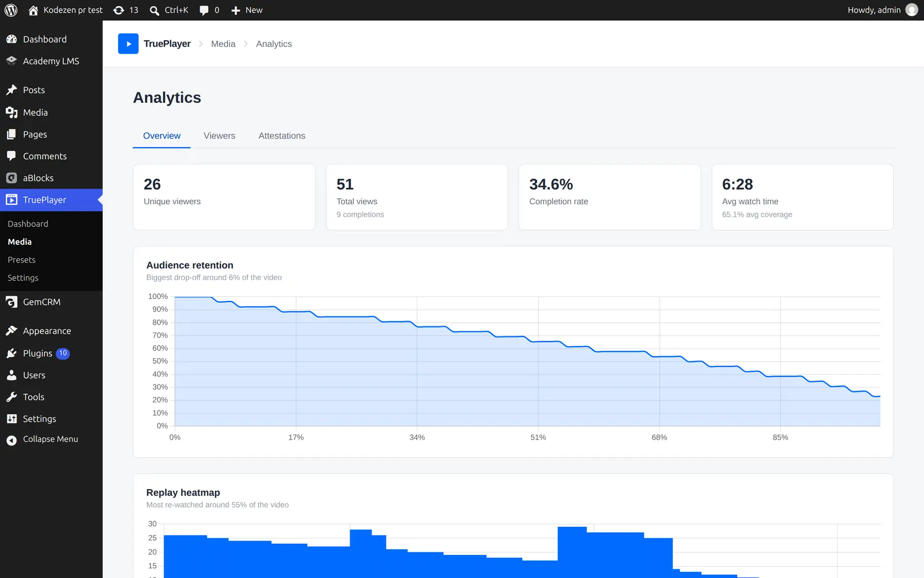Click the plus New icon in admin bar
The height and width of the screenshot is (578, 924).
(236, 10)
